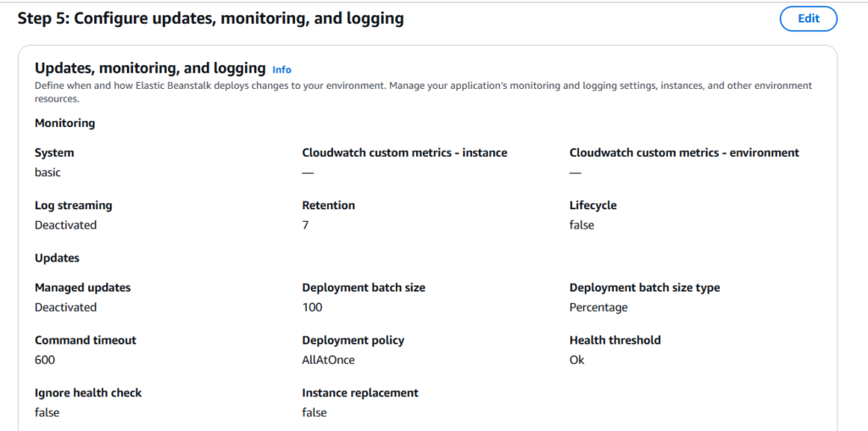The height and width of the screenshot is (431, 868).
Task: Click the Cloudwatch custom metrics environment label
Action: pyautogui.click(x=684, y=153)
